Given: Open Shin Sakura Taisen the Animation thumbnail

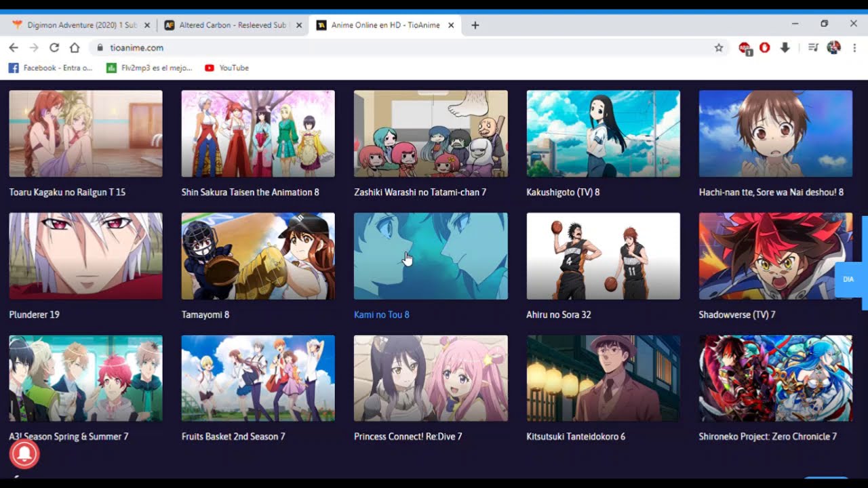Looking at the screenshot, I should pos(258,134).
